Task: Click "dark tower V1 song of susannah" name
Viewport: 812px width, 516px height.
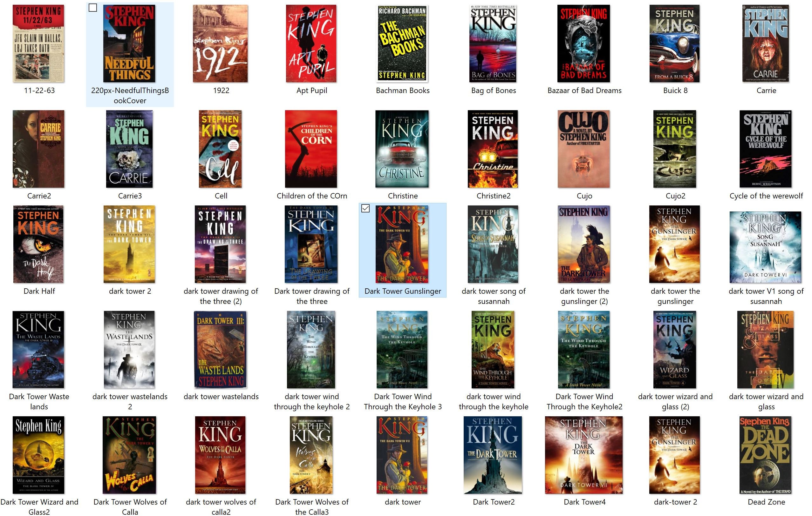Action: [766, 296]
